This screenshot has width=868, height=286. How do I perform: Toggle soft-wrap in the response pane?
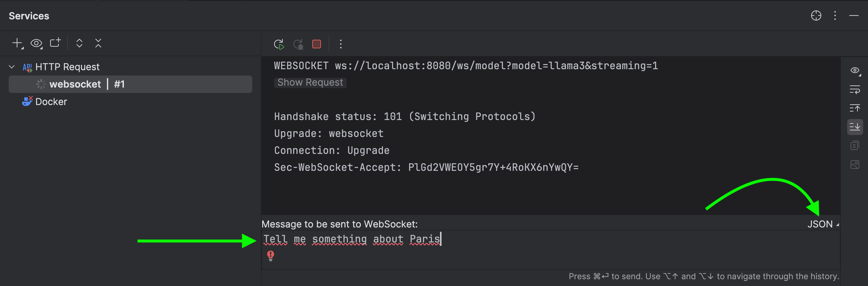click(855, 90)
